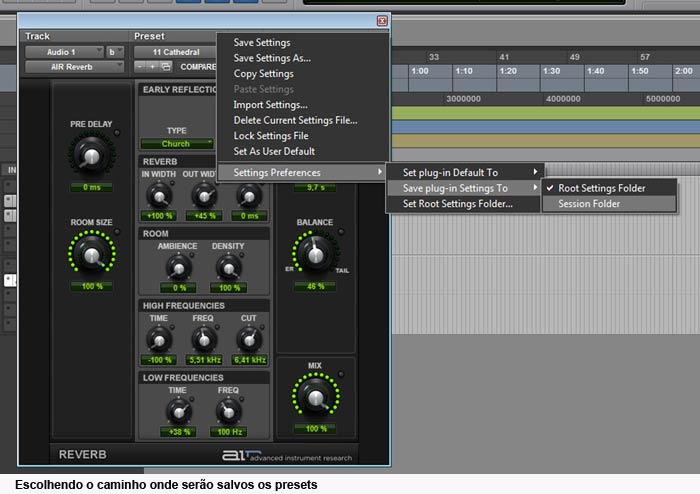Click the high frequencies TIME knob

(159, 340)
